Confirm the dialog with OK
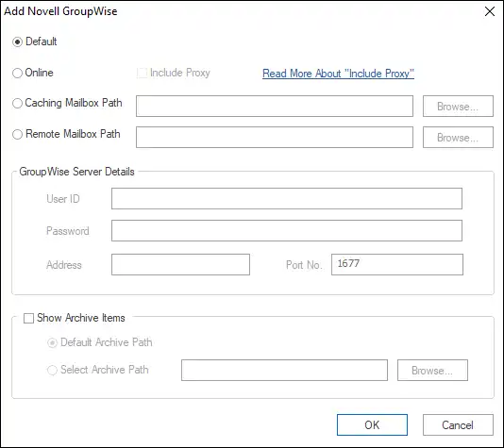Viewport: 504px width, 448px height. tap(372, 424)
